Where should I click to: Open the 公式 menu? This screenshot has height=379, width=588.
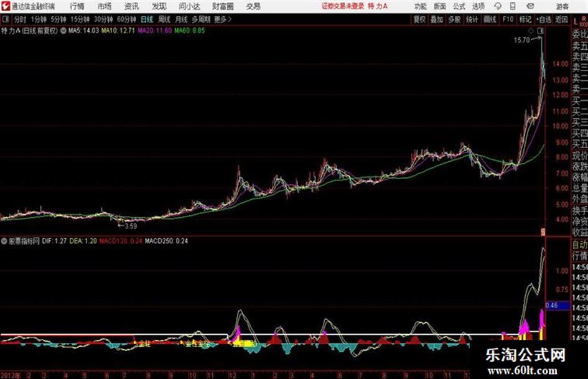tap(459, 6)
